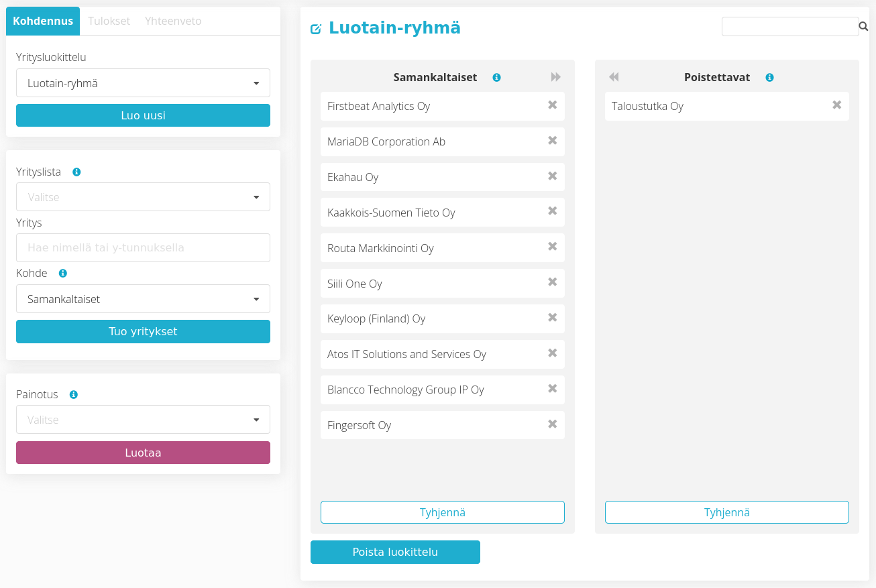Remove Kaakkois-Suomen Tieto Oy entry
Image resolution: width=876 pixels, height=588 pixels.
coord(553,211)
